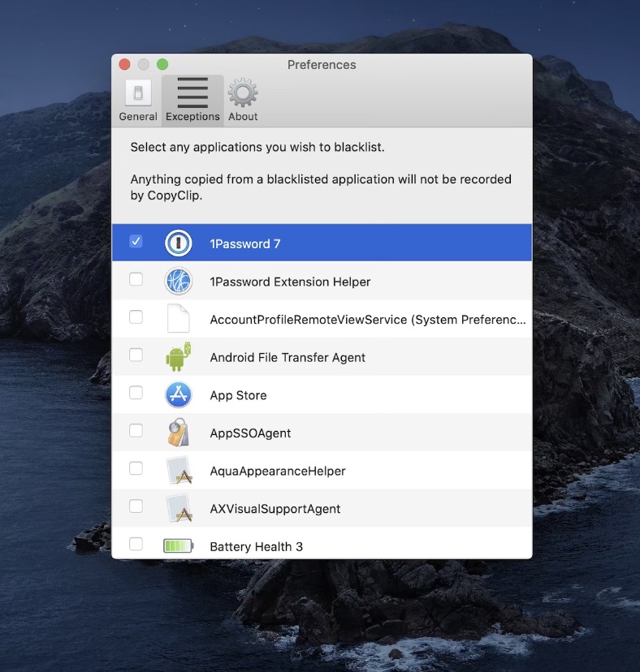Viewport: 640px width, 672px height.
Task: Click the Battery Health 3 battery icon
Action: coord(178,546)
